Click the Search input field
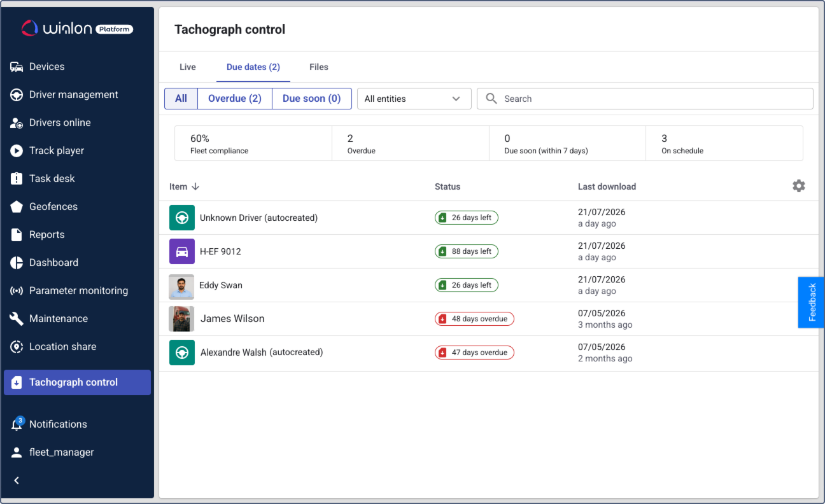The height and width of the screenshot is (504, 825). click(645, 99)
